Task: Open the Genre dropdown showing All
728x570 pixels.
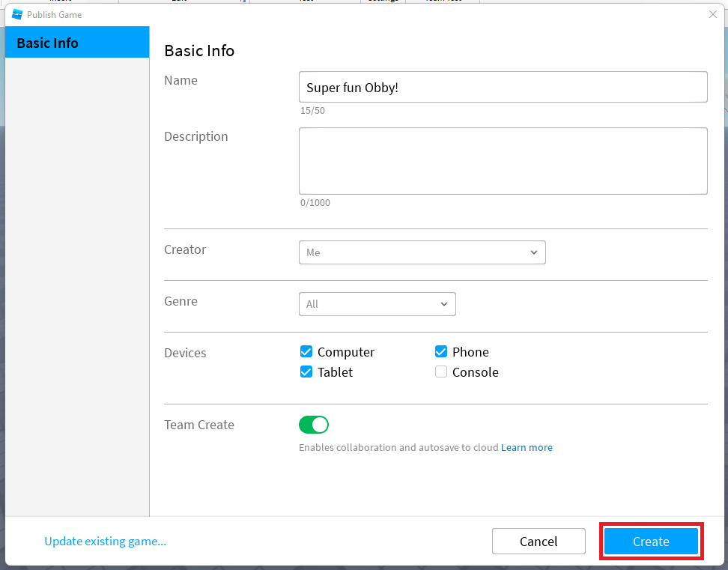Action: (x=377, y=304)
